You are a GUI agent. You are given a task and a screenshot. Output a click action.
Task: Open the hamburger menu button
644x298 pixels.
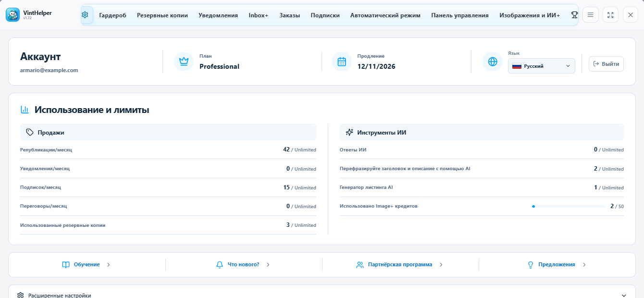[591, 15]
